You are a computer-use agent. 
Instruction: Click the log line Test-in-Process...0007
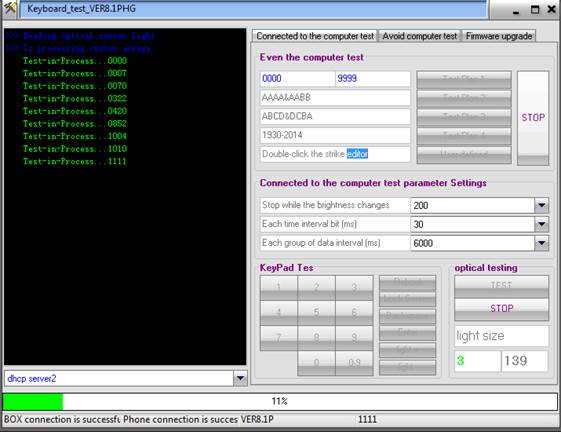tap(75, 73)
